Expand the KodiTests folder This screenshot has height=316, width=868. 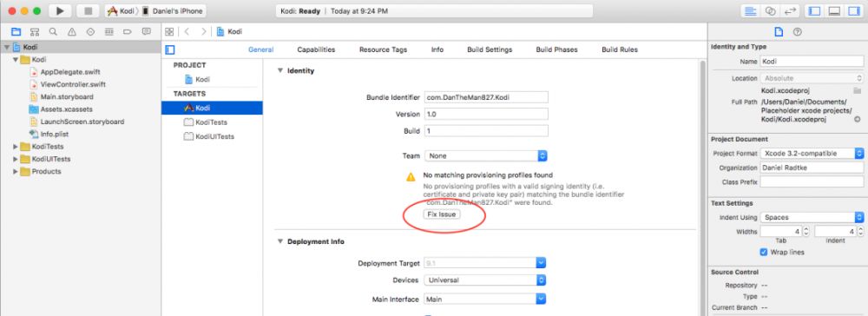point(16,147)
